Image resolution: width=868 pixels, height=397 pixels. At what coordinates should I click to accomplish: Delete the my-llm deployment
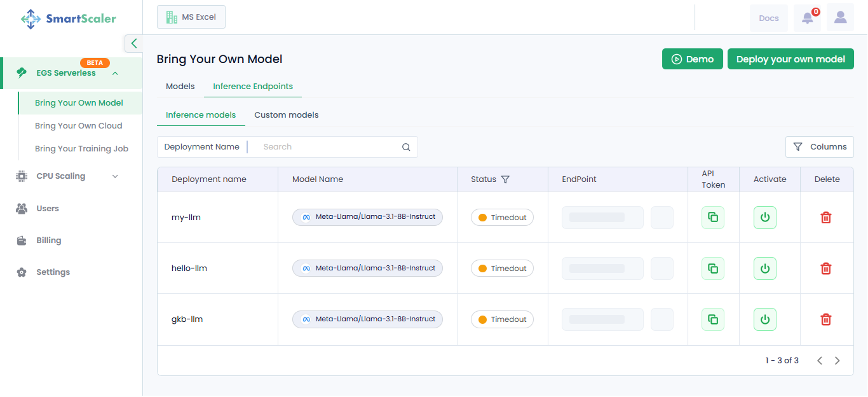[x=825, y=218]
